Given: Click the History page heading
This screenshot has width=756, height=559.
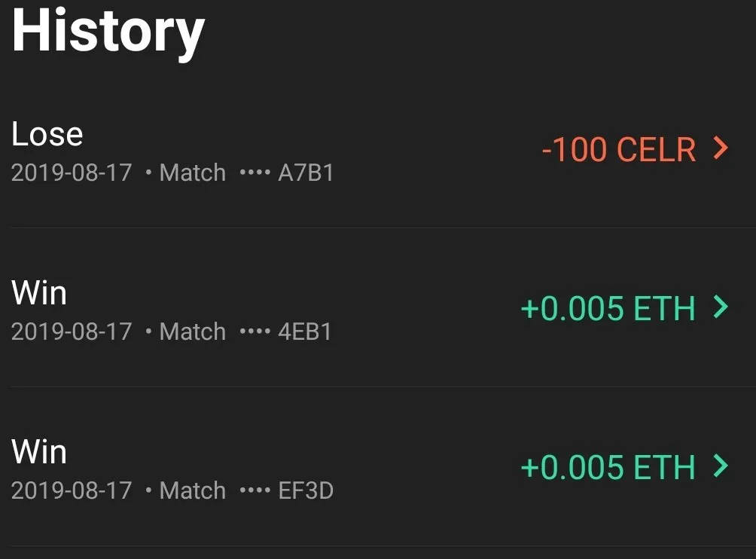Looking at the screenshot, I should [108, 32].
